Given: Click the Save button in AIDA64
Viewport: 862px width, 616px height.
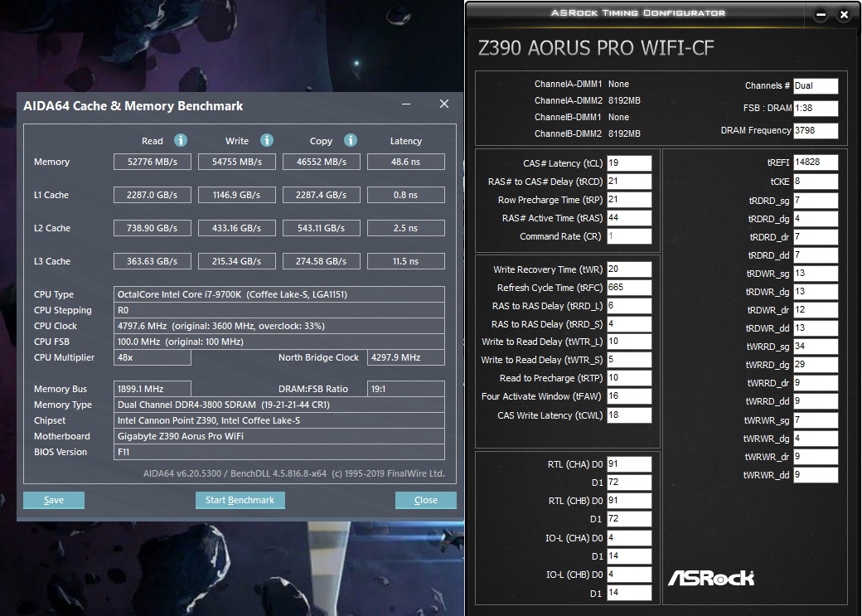Looking at the screenshot, I should pos(54,500).
